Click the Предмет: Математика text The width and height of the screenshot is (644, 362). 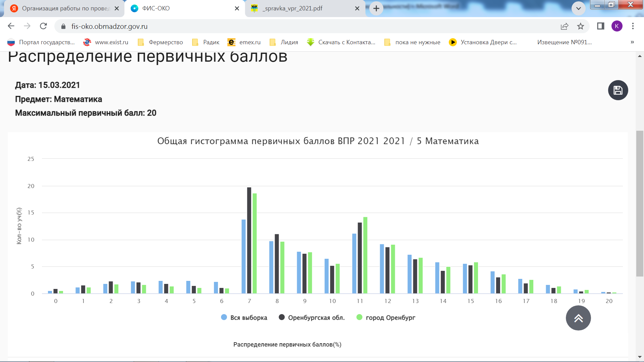pos(58,99)
